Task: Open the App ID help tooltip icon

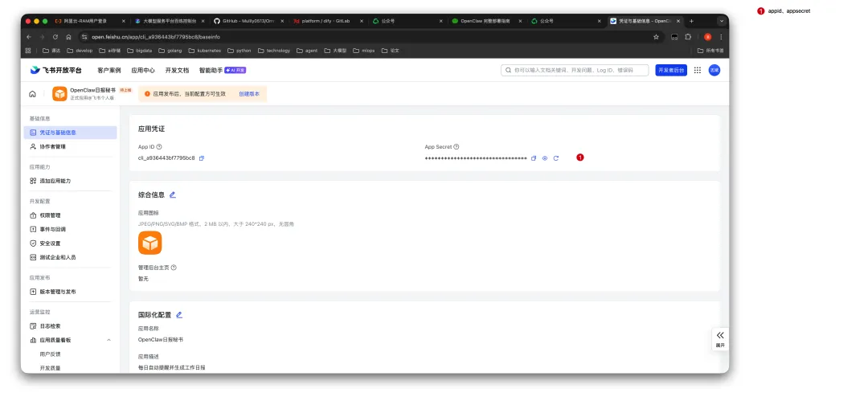Action: (159, 147)
